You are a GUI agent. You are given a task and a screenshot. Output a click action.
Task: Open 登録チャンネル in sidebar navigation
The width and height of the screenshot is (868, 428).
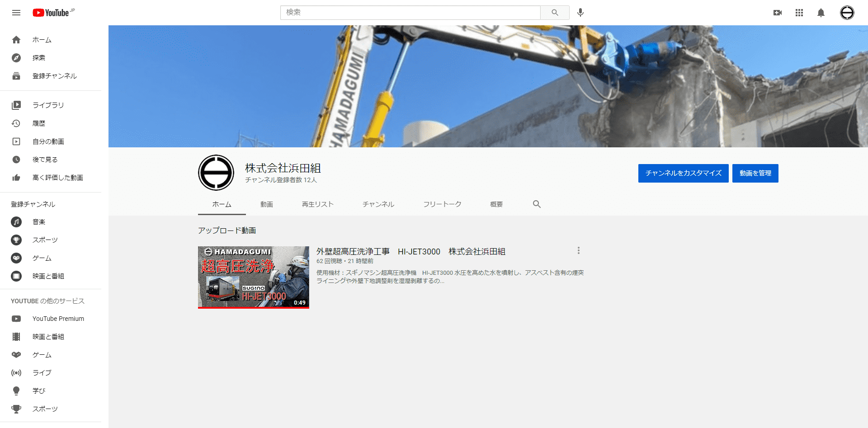(51, 76)
